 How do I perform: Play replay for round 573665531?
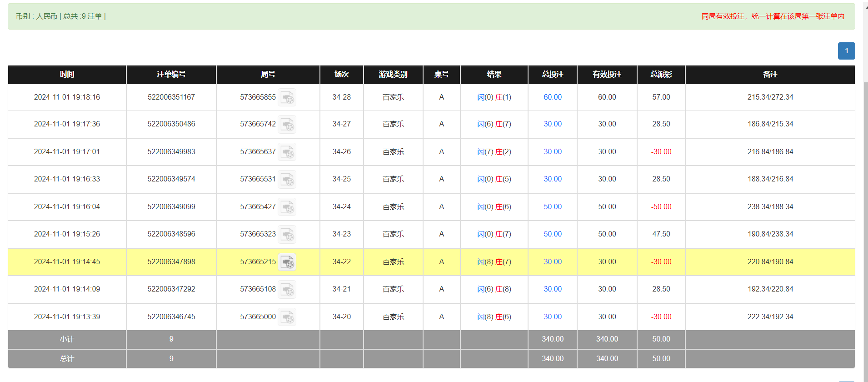click(287, 179)
